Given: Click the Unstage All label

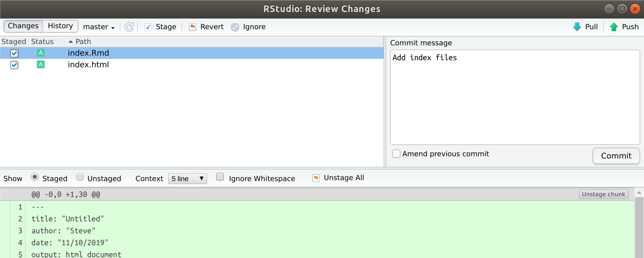Looking at the screenshot, I should pos(344,178).
